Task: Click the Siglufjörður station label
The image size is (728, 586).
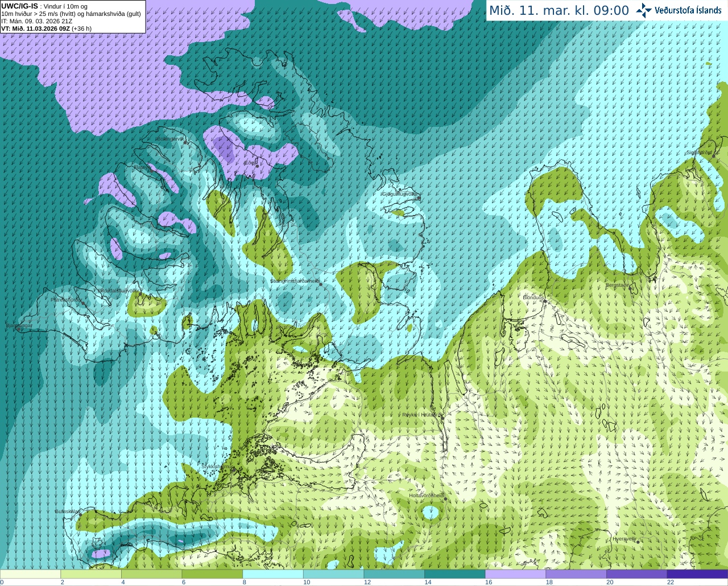Action: click(x=698, y=152)
